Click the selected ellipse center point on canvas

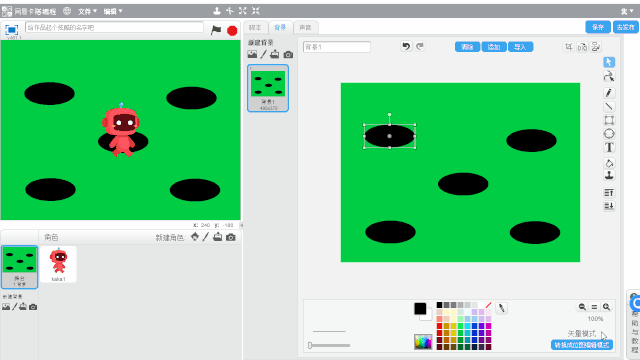click(389, 136)
